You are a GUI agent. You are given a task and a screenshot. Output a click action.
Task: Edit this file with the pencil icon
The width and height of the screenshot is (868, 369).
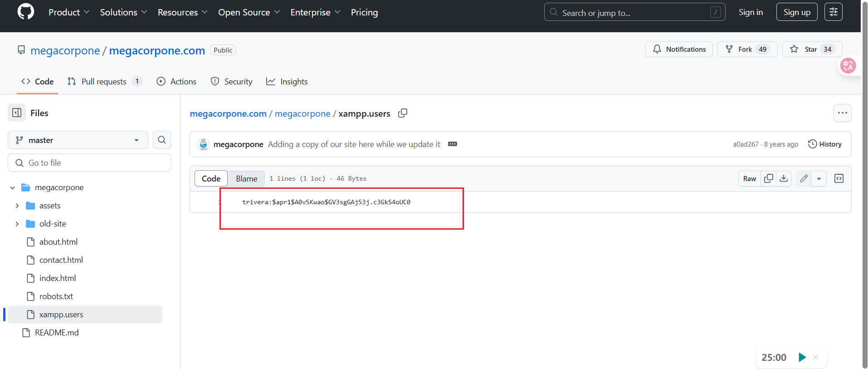804,178
